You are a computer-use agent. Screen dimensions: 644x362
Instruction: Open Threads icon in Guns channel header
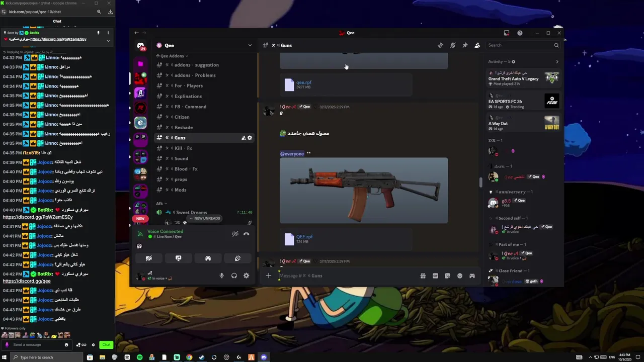[x=440, y=45]
